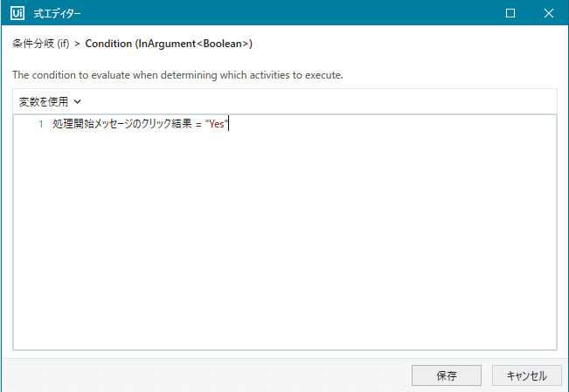Click クリック結果 in the expression
This screenshot has width=569, height=392.
coord(166,124)
